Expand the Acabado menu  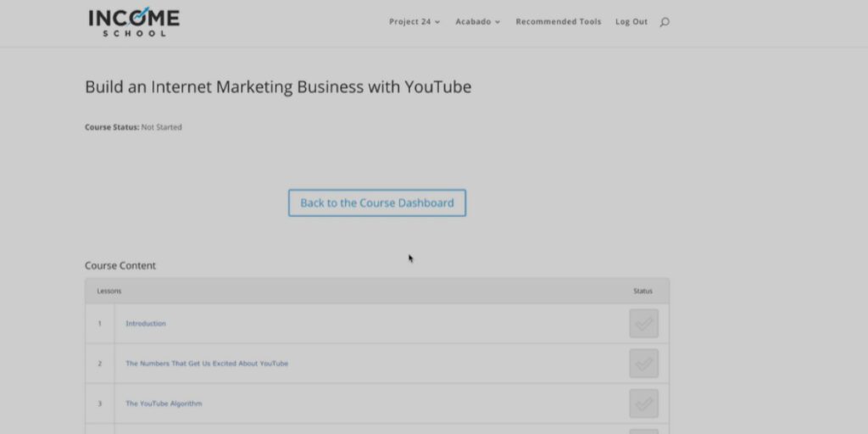point(478,21)
